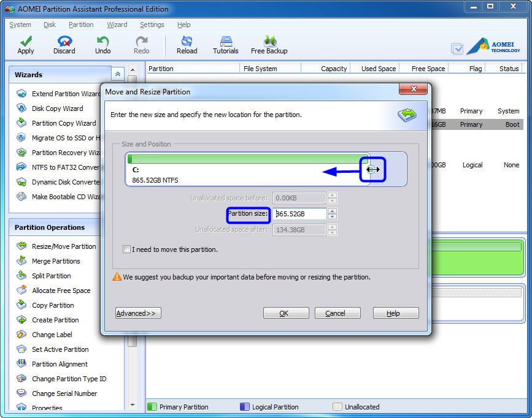Open the Partition menu
The image size is (532, 418).
coord(81,25)
